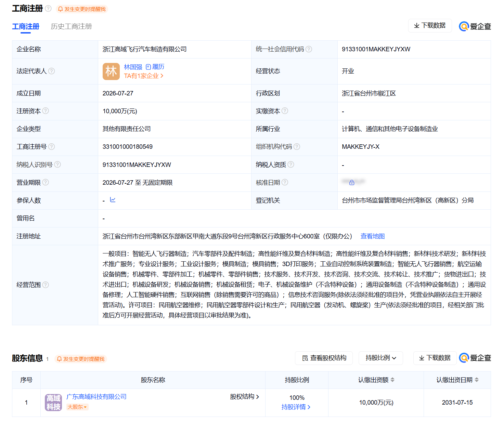Click help icon next to 纳税人识别号
Image resolution: width=504 pixels, height=433 pixels.
tap(57, 165)
